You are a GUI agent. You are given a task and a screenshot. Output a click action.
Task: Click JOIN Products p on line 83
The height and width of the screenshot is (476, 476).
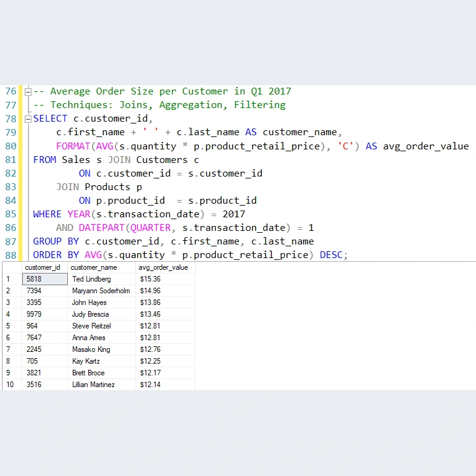99,187
